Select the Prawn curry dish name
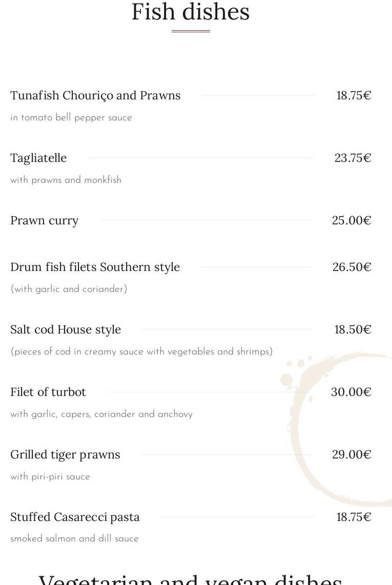This screenshot has width=392, height=585. coord(44,220)
